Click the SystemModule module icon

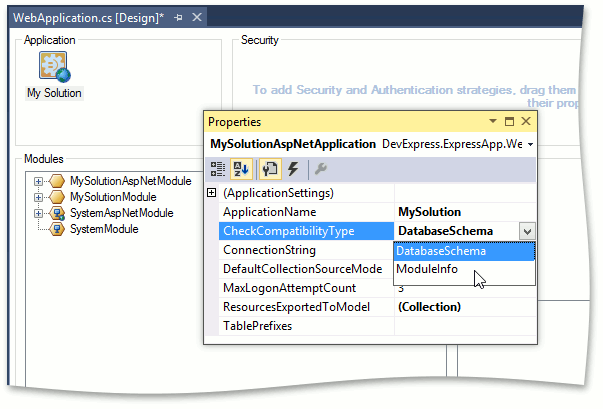click(x=57, y=229)
